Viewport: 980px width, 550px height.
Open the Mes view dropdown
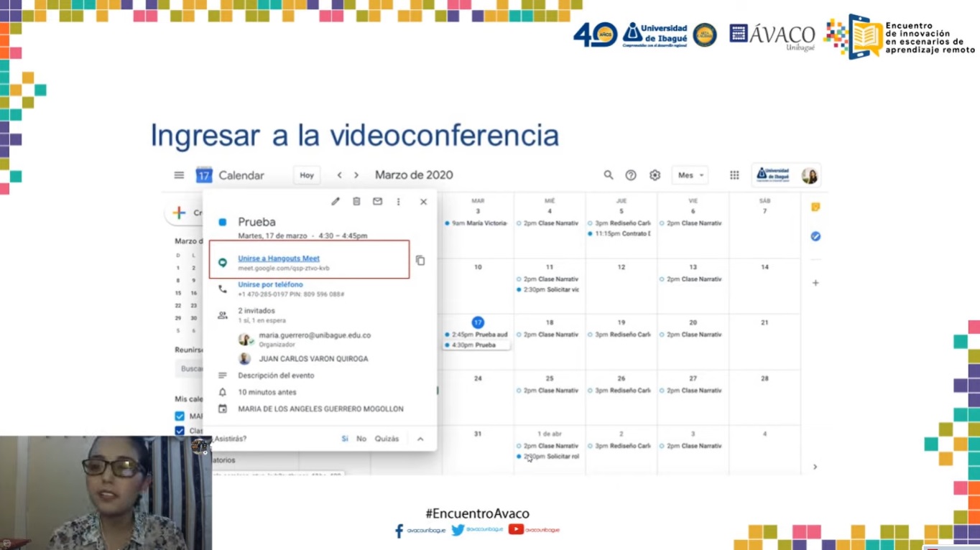point(690,175)
